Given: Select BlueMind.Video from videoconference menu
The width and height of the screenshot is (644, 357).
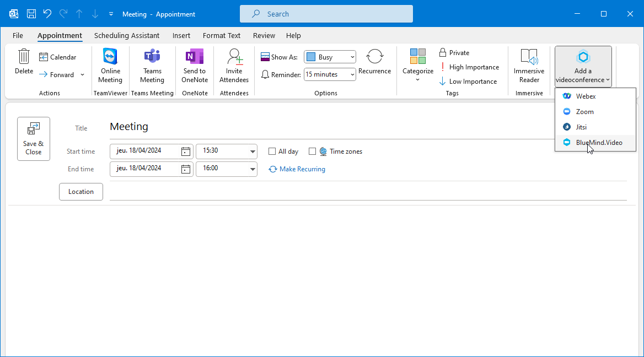Looking at the screenshot, I should point(599,143).
